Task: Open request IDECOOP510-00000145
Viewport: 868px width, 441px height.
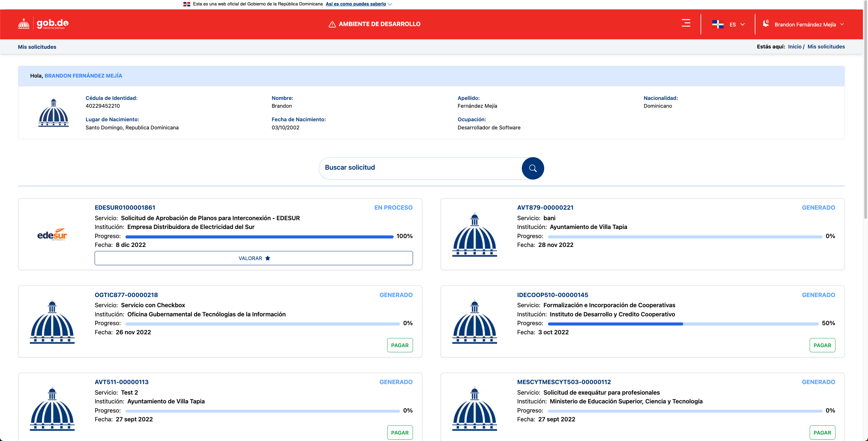Action: 552,295
